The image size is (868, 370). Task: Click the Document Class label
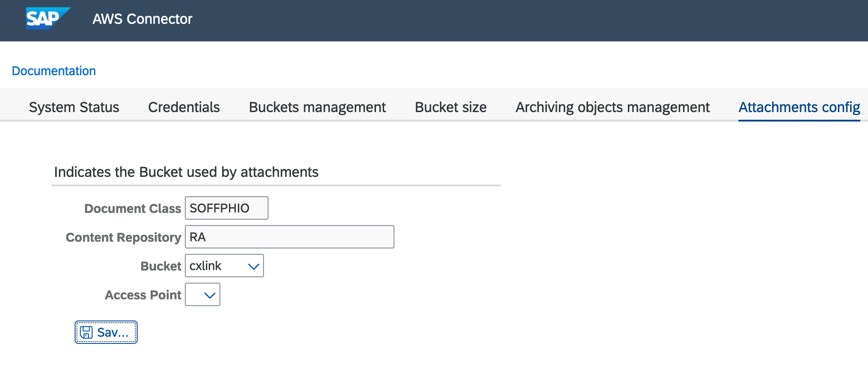(x=132, y=208)
